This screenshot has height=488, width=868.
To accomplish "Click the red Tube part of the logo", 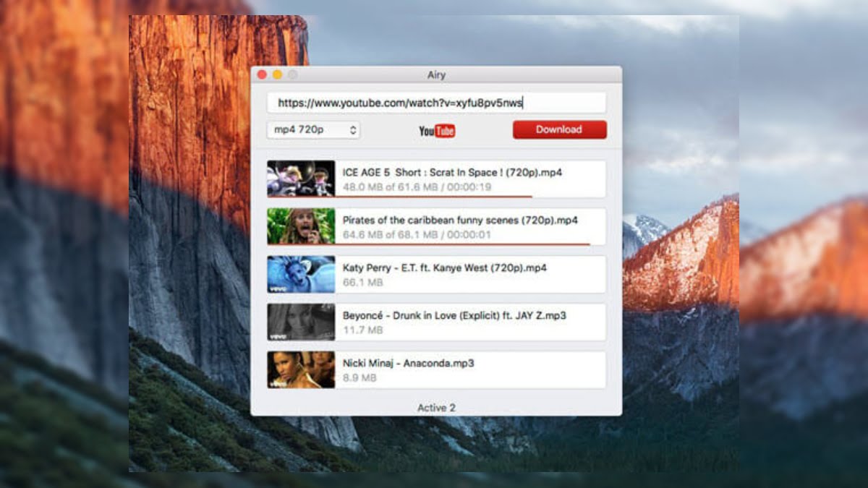I will pyautogui.click(x=446, y=131).
